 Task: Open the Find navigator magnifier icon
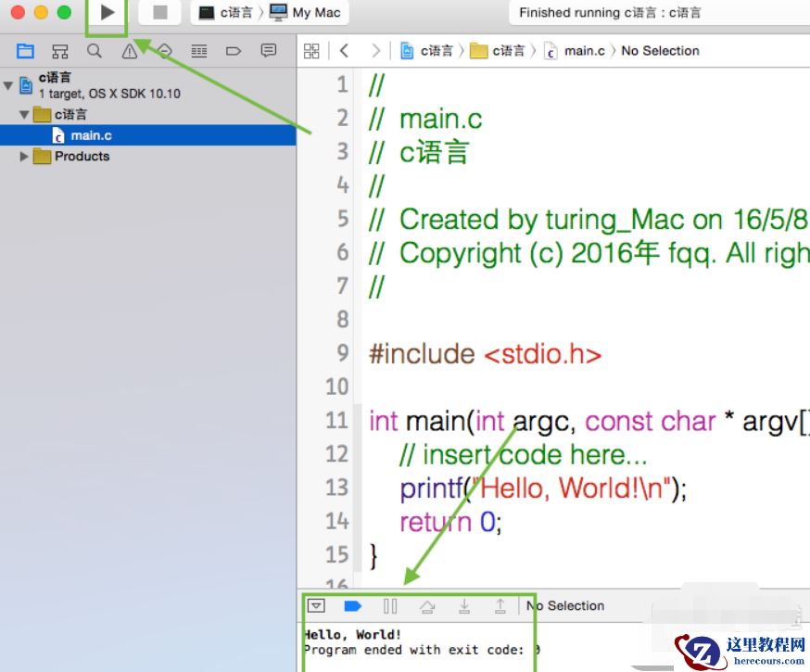[95, 51]
